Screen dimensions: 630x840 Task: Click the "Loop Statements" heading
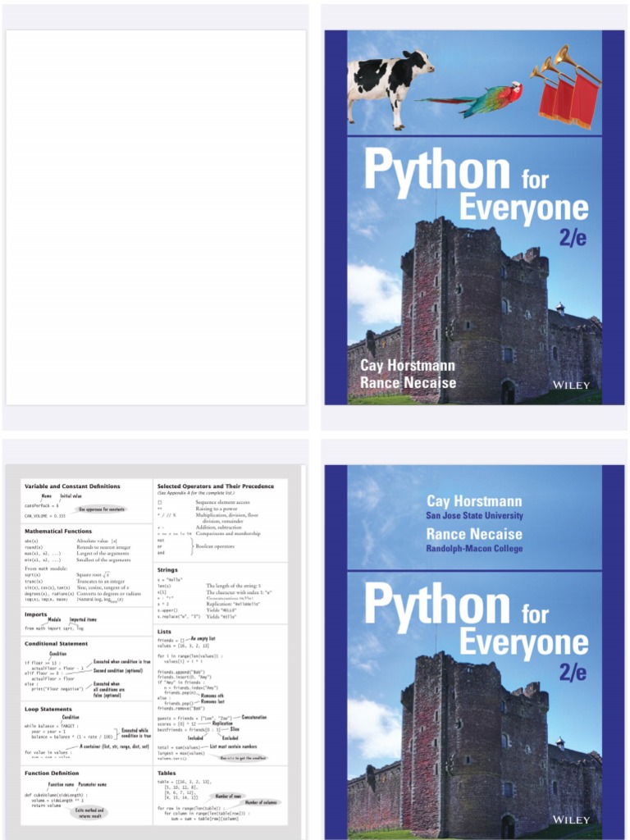coord(48,710)
